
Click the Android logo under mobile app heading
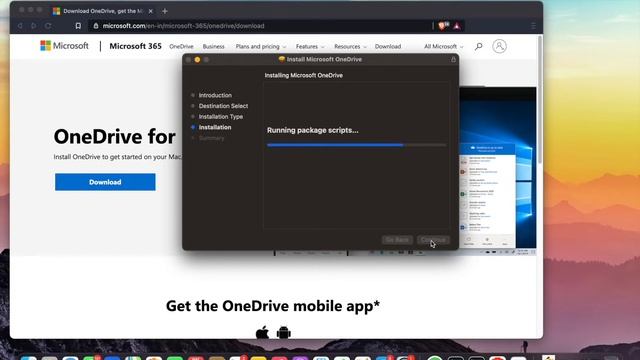[284, 333]
